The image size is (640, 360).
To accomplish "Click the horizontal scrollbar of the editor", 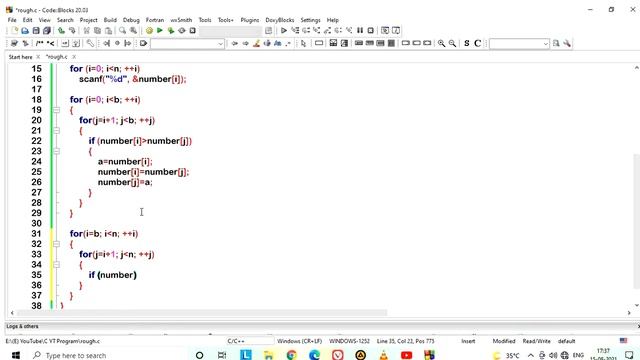I will pos(202,313).
